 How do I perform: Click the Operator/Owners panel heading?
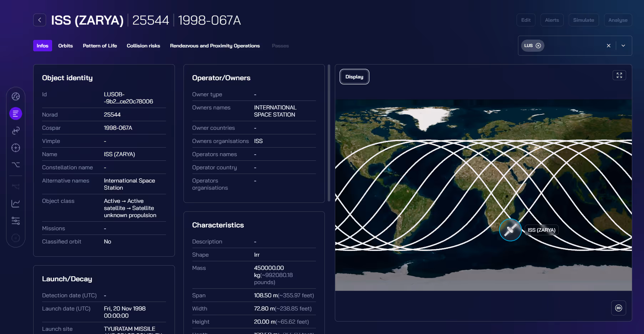[221, 78]
